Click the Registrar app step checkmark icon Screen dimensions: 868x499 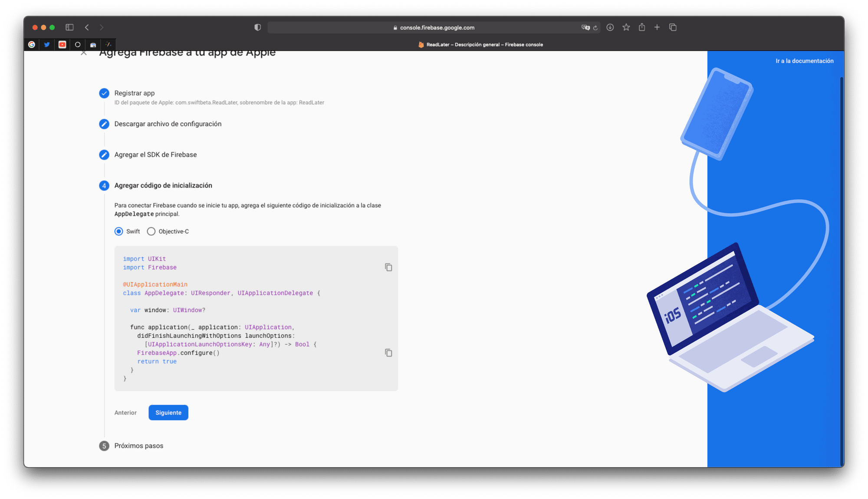(x=104, y=93)
